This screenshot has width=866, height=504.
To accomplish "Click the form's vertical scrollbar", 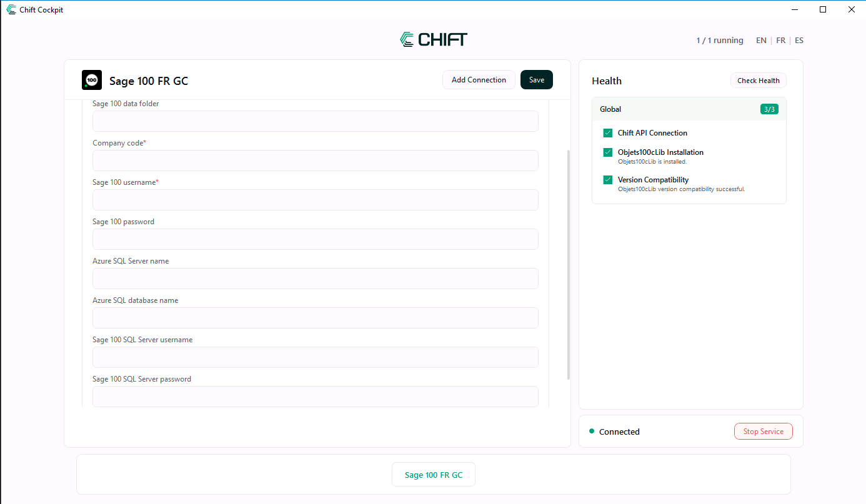I will point(568,264).
